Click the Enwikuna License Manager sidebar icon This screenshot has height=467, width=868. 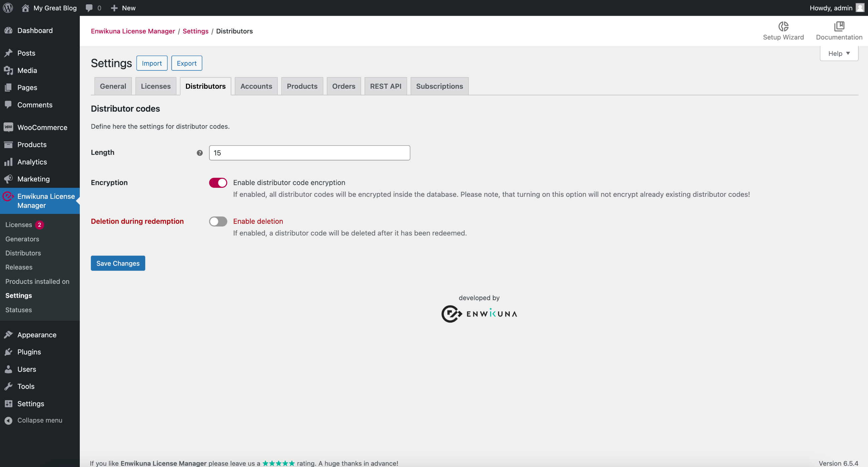[x=8, y=196]
